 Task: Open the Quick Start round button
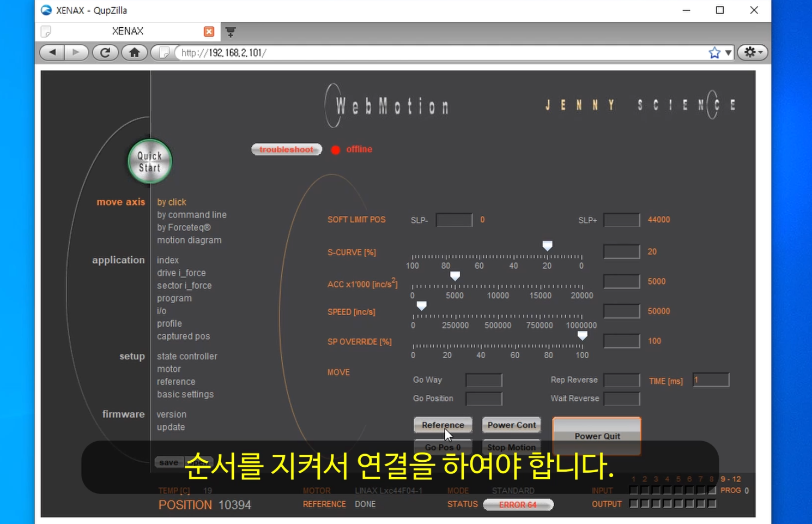pyautogui.click(x=150, y=162)
